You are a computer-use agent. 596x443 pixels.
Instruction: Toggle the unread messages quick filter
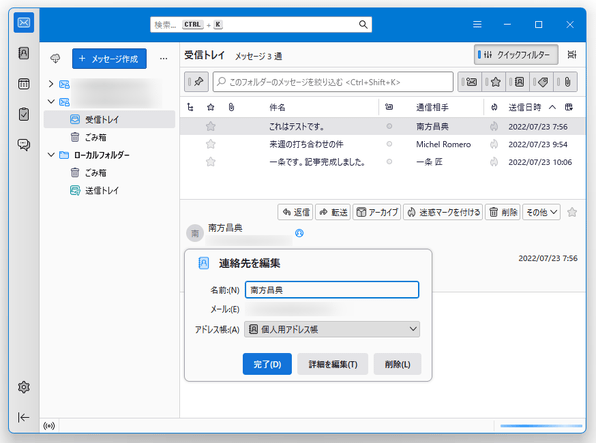coord(469,82)
